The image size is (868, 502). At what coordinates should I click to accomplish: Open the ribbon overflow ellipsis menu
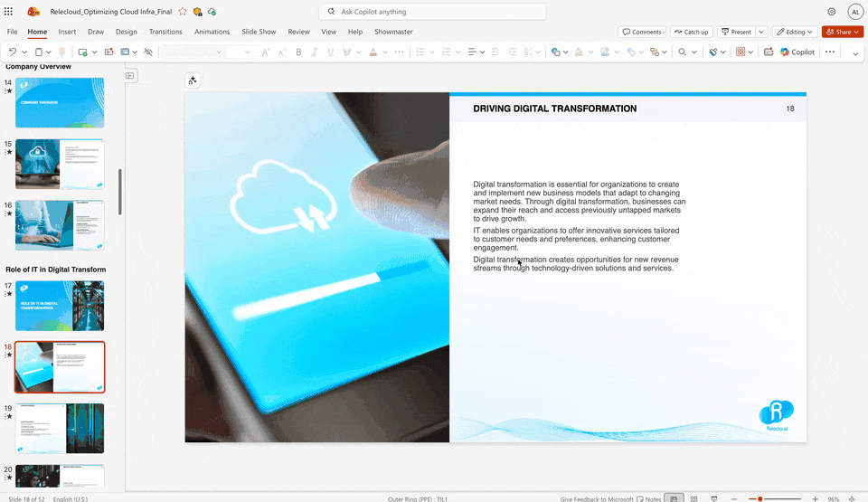coord(830,52)
